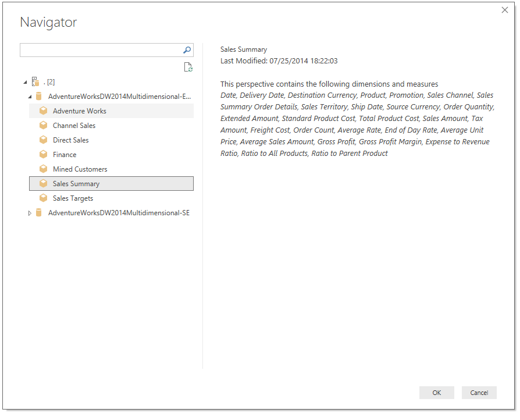Select the AdventureWorksDW2014Multidimensional-SE label
Screen dimensions: 520x420
[119, 213]
